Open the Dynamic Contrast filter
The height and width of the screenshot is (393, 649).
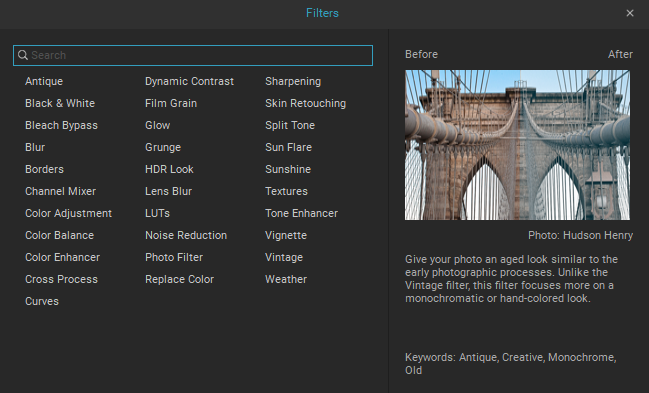(190, 81)
